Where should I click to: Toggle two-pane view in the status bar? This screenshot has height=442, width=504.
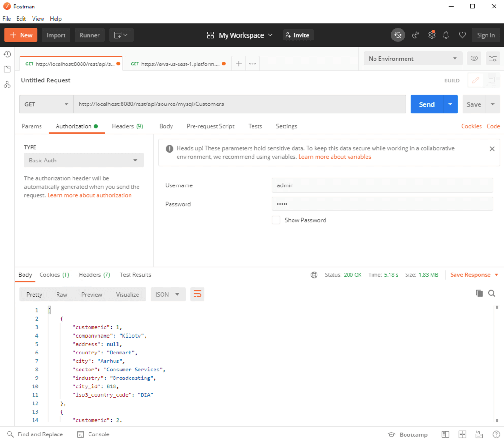(x=462, y=434)
